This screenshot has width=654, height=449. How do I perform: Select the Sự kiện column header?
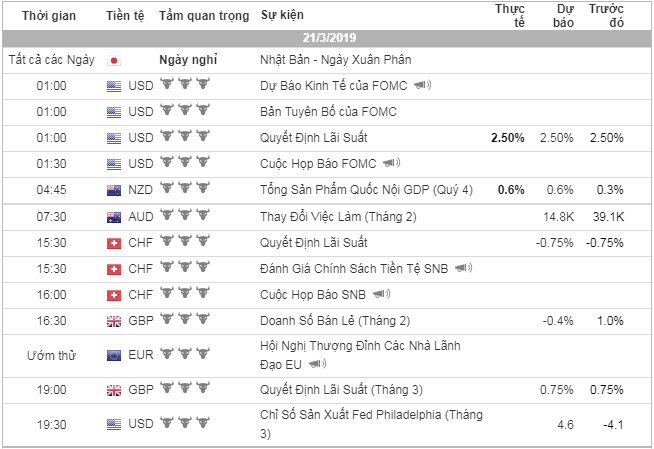click(x=281, y=16)
